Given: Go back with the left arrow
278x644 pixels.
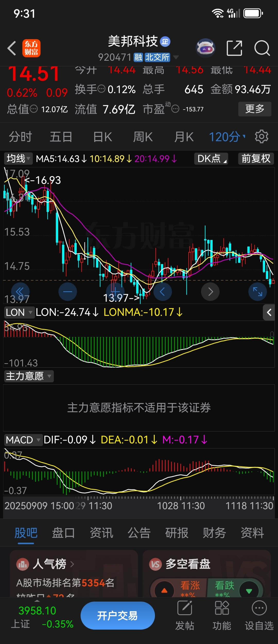Looking at the screenshot, I should coord(12,48).
